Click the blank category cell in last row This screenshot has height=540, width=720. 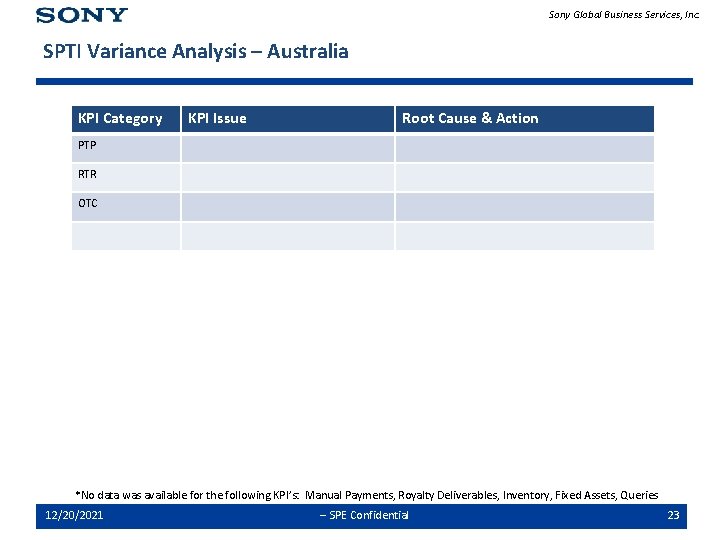click(x=126, y=236)
